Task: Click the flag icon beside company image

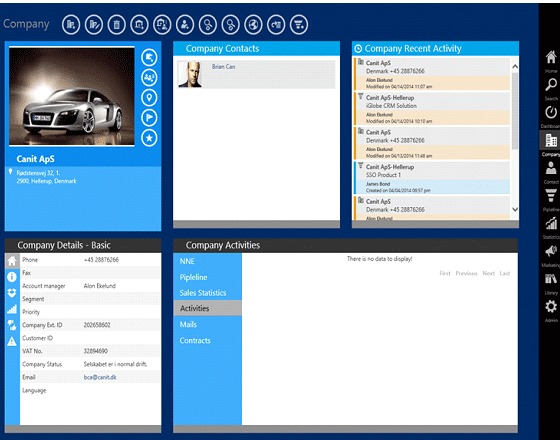Action: click(149, 118)
